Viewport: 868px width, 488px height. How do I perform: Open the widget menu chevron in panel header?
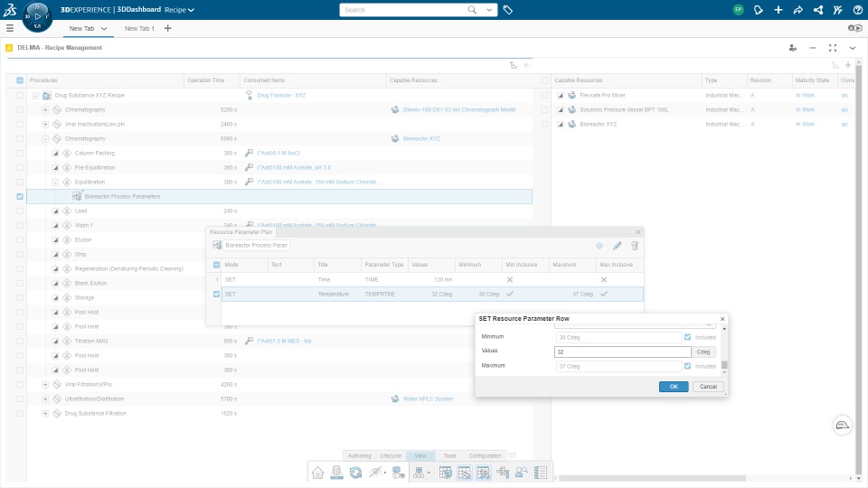(x=853, y=48)
